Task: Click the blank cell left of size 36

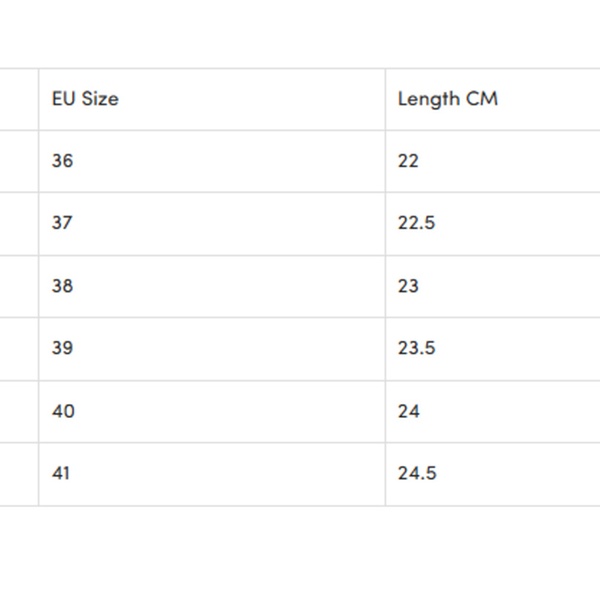Action: pyautogui.click(x=18, y=161)
